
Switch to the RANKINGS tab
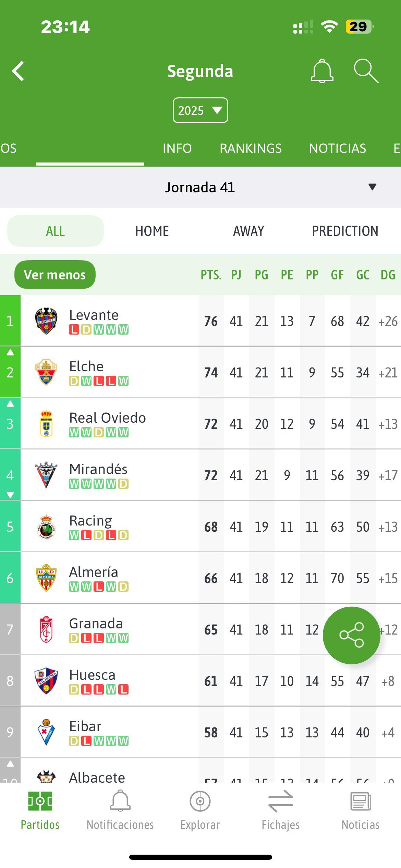[x=251, y=148]
